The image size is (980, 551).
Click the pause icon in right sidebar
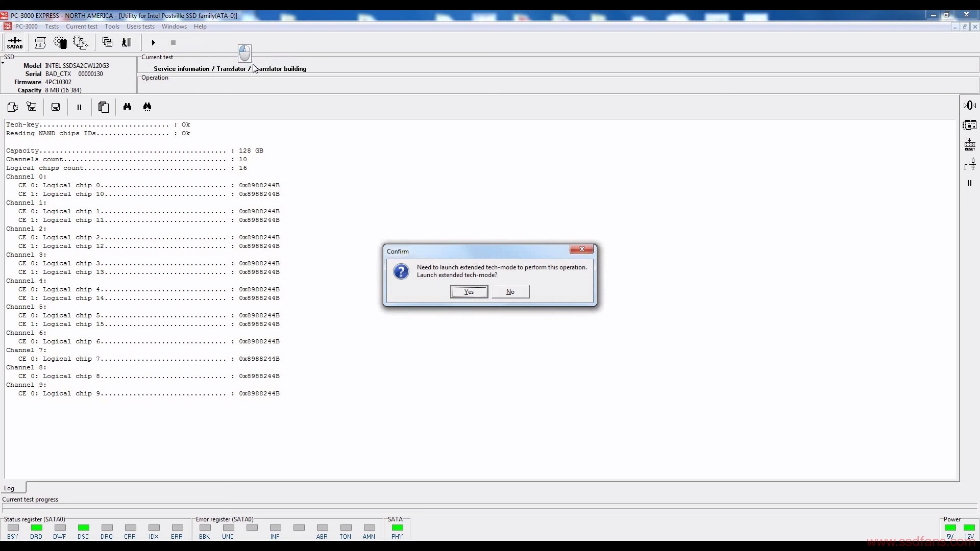[x=969, y=183]
